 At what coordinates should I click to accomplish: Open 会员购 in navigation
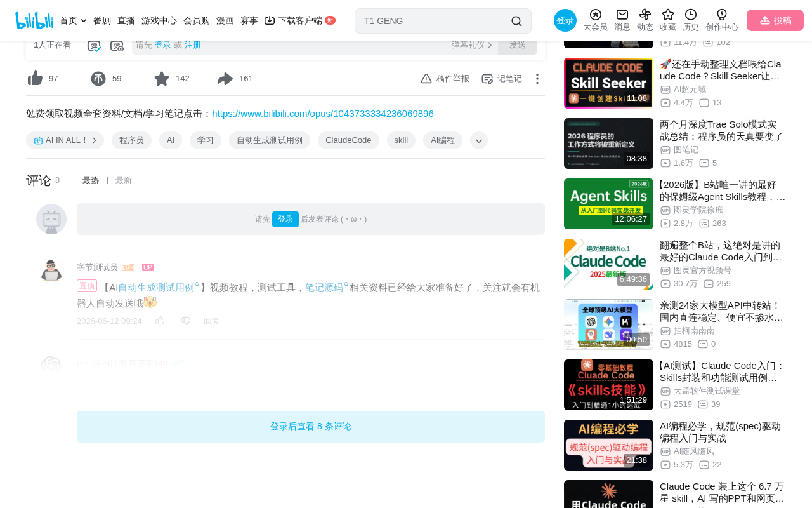197,20
